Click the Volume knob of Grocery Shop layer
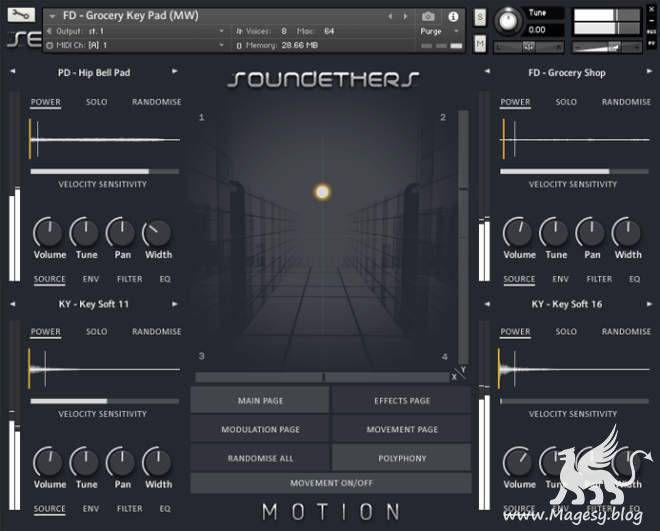 pos(518,233)
